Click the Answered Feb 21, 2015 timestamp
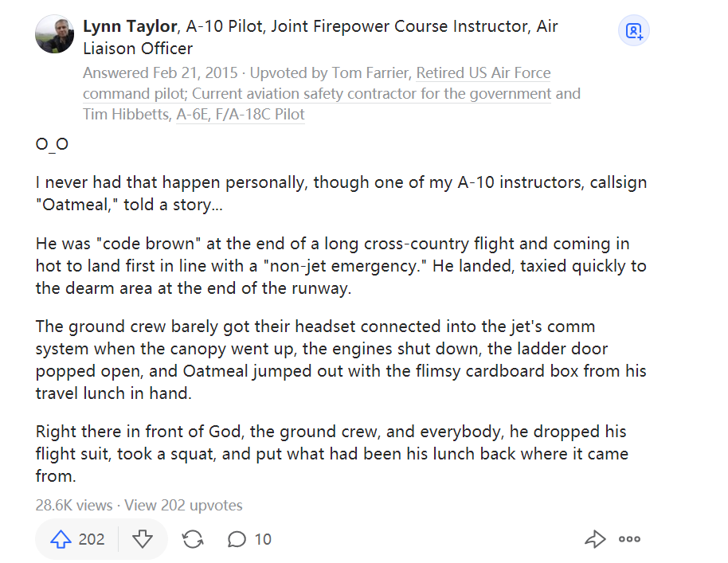 pos(160,73)
